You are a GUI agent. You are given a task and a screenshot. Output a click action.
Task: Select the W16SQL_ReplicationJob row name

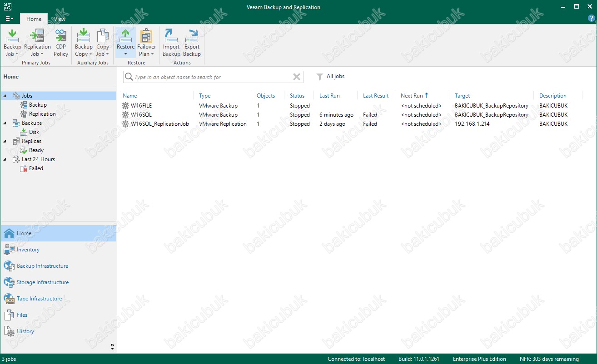160,124
